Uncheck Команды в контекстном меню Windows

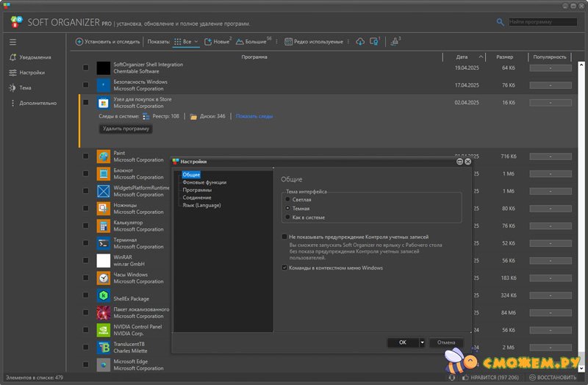[284, 268]
